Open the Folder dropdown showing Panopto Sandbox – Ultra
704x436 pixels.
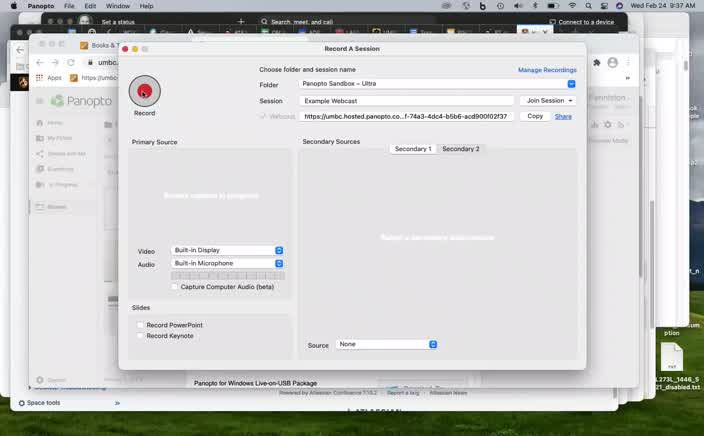(x=436, y=84)
